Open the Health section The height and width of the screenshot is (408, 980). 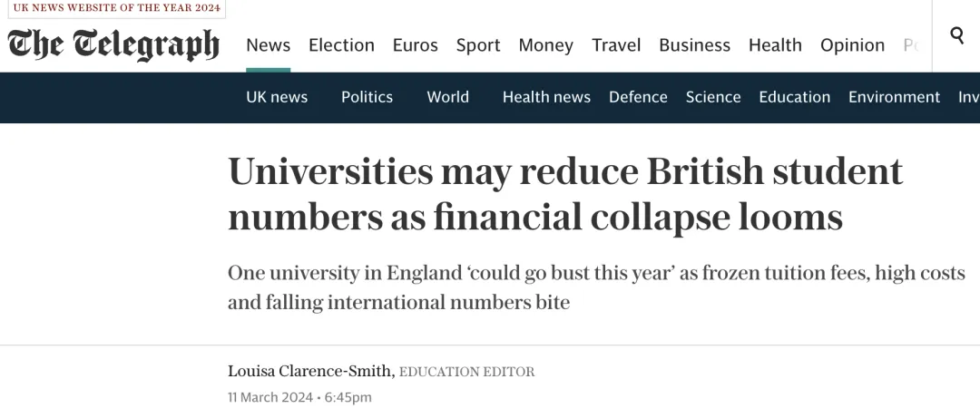point(775,45)
